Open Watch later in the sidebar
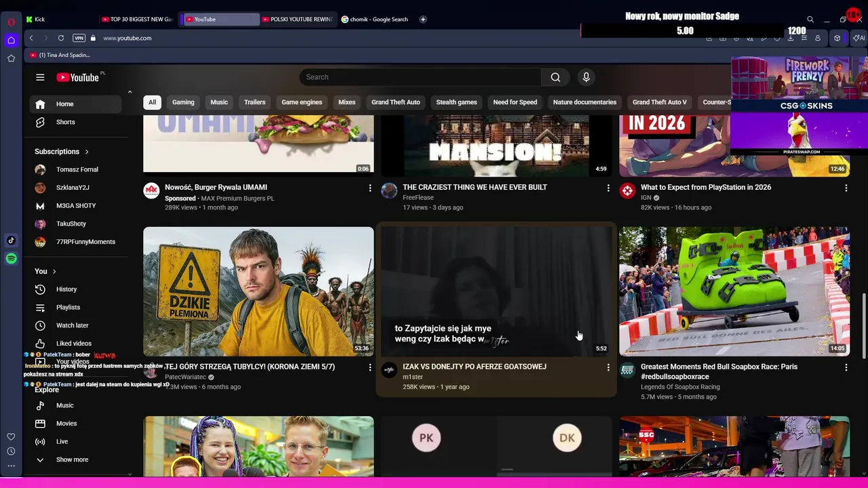Screen dimensions: 868x488 75,325
